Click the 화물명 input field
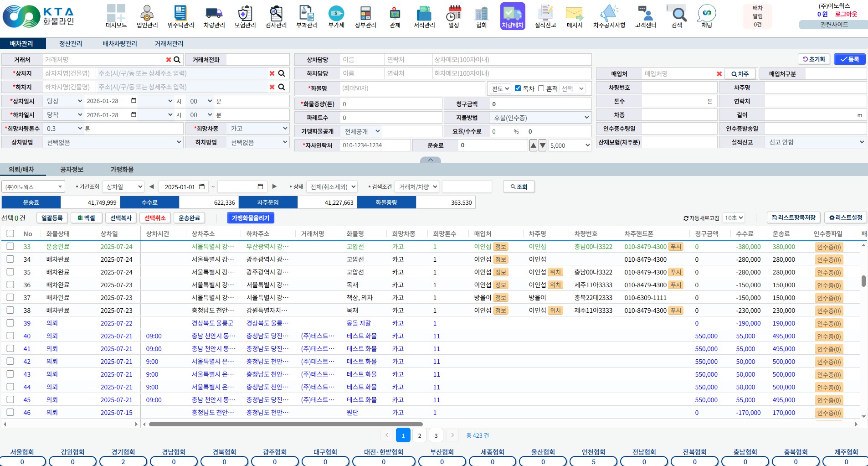Screen dimensions: 868x466 pos(412,88)
